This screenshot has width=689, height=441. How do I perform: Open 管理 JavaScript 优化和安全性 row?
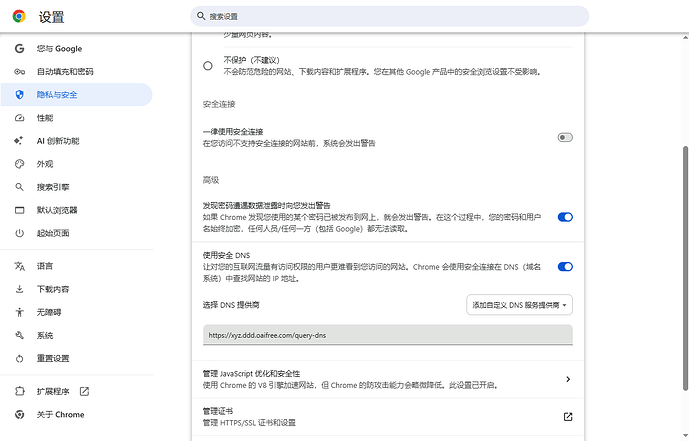pos(388,379)
